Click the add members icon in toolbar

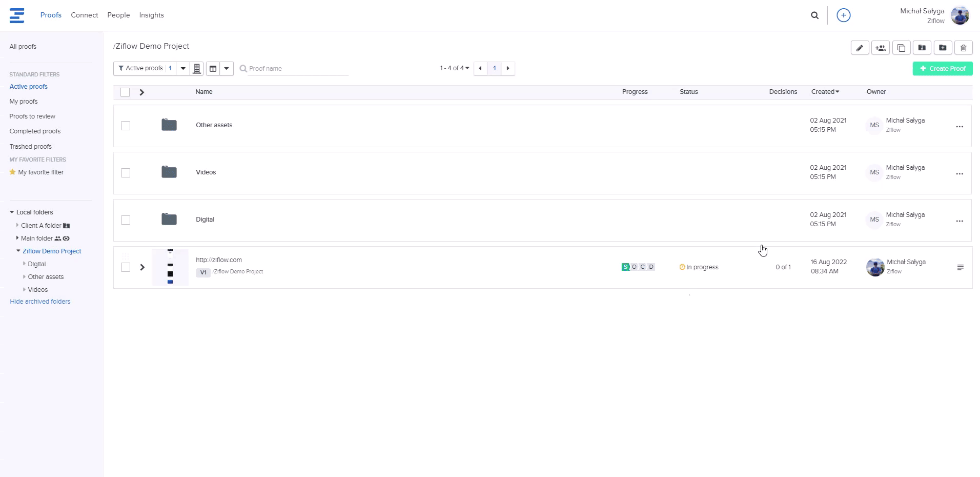click(x=881, y=48)
